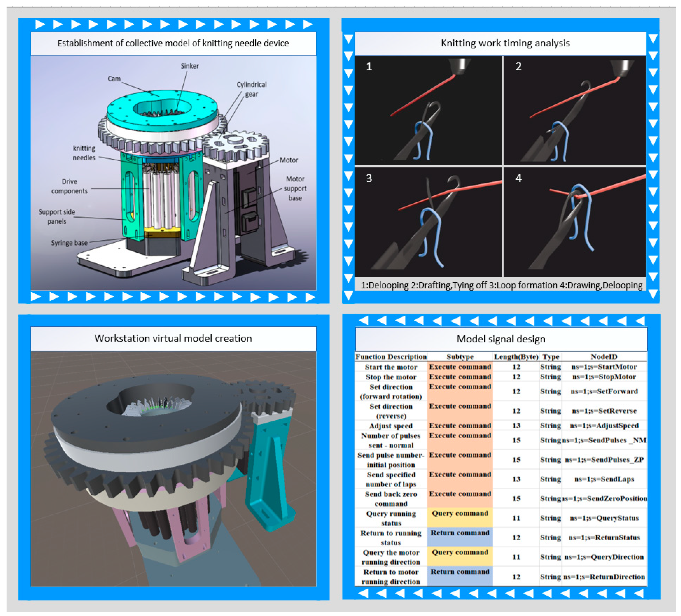The image size is (681, 616).
Task: Click the Syringe base label
Action: tap(69, 243)
